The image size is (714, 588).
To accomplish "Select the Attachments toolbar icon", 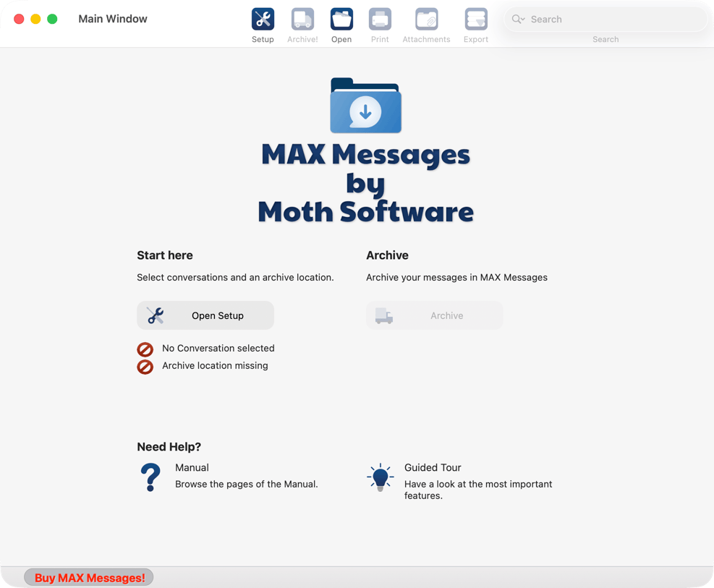I will coord(426,19).
